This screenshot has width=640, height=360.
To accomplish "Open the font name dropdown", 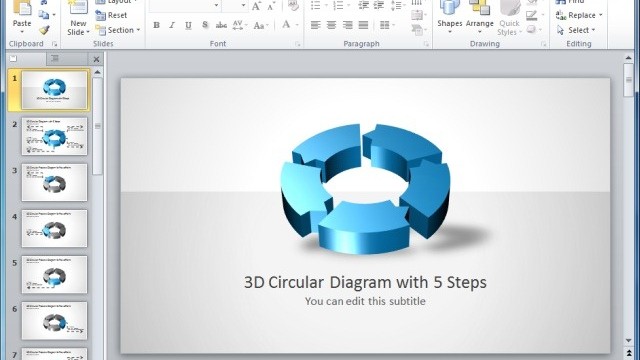I will click(x=216, y=5).
